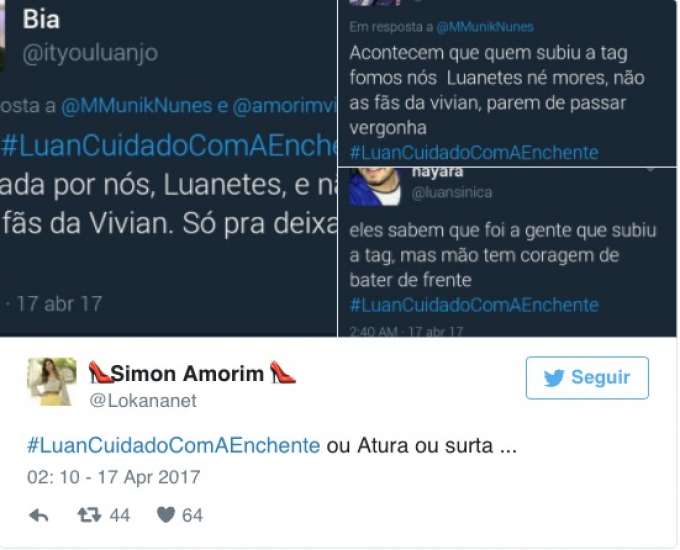Click the retweet icon next to 44
680x550 pixels.
pos(89,515)
